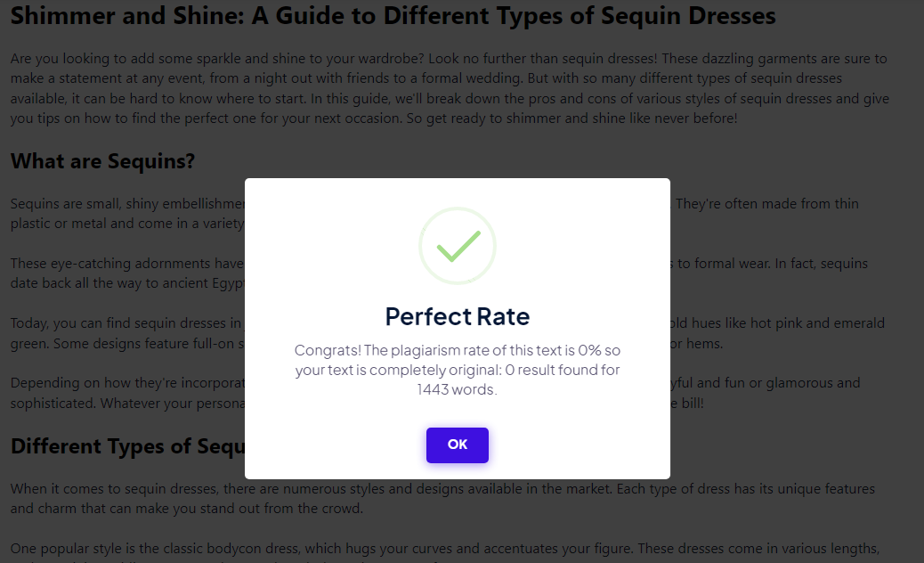This screenshot has width=924, height=563.
Task: Click the 1443 words text in dialog
Action: click(x=458, y=389)
